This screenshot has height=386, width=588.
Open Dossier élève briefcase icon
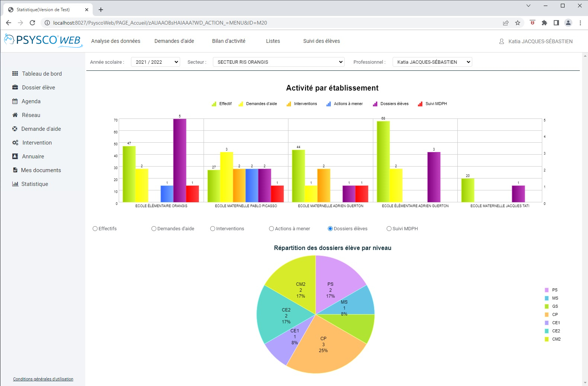pyautogui.click(x=15, y=88)
